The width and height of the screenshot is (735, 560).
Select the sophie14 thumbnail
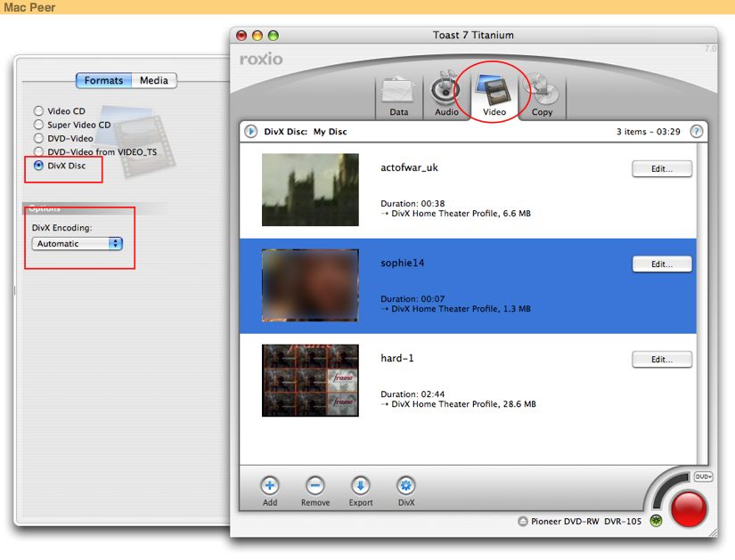310,285
